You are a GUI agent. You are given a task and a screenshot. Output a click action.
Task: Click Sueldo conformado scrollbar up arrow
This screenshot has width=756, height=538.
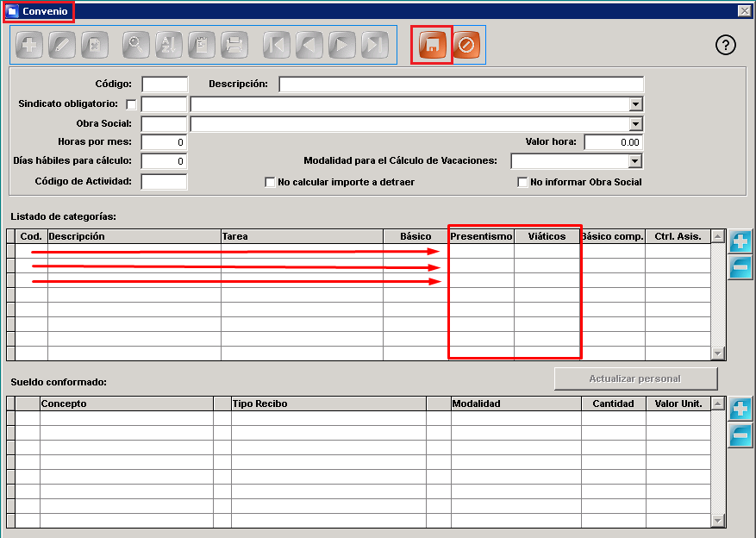click(x=718, y=403)
